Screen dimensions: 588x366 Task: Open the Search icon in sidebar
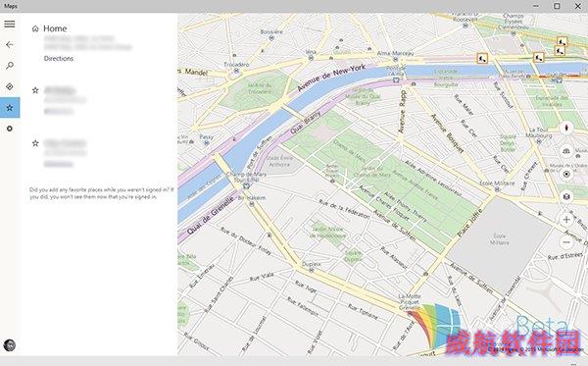pos(10,66)
